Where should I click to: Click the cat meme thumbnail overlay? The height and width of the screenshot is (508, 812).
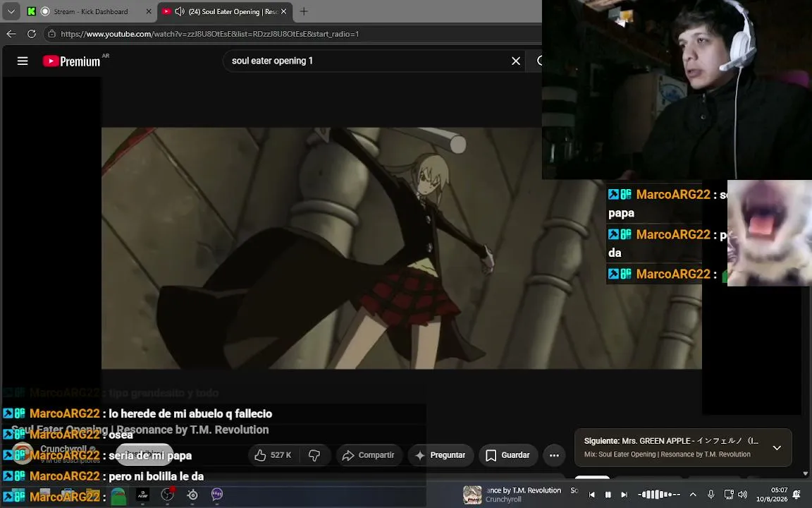(x=770, y=233)
